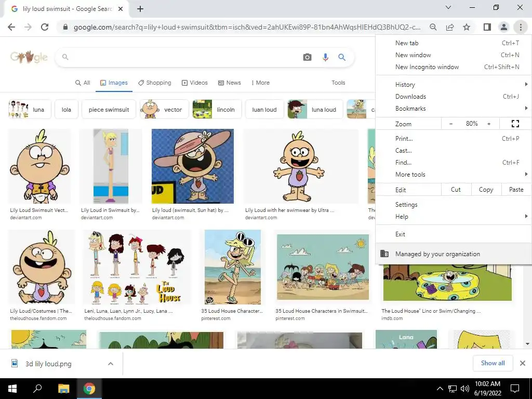Choose Cast from the menu
This screenshot has height=399, width=532.
click(x=454, y=150)
